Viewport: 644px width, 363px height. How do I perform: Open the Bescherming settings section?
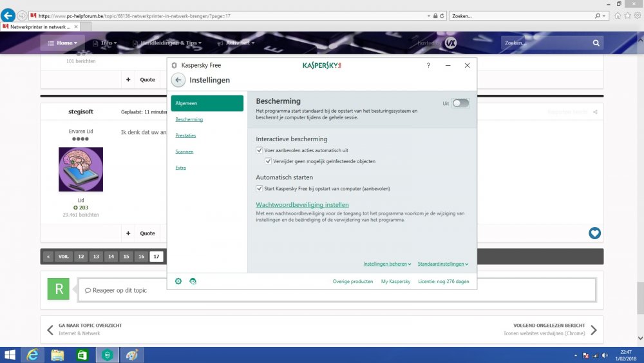189,120
